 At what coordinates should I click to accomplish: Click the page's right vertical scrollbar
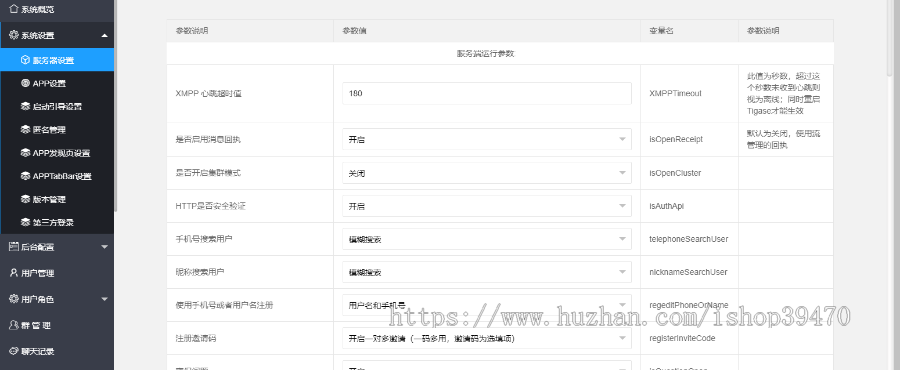(890, 38)
